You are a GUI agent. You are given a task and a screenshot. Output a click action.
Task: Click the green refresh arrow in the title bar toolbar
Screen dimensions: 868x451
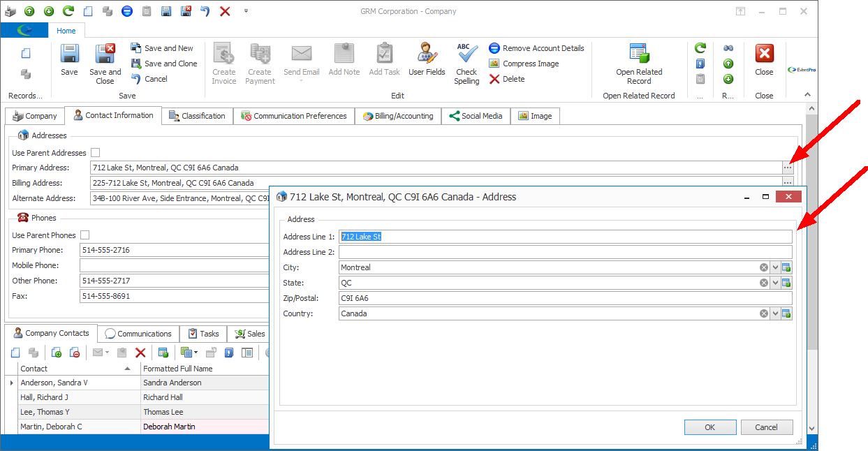coord(68,11)
